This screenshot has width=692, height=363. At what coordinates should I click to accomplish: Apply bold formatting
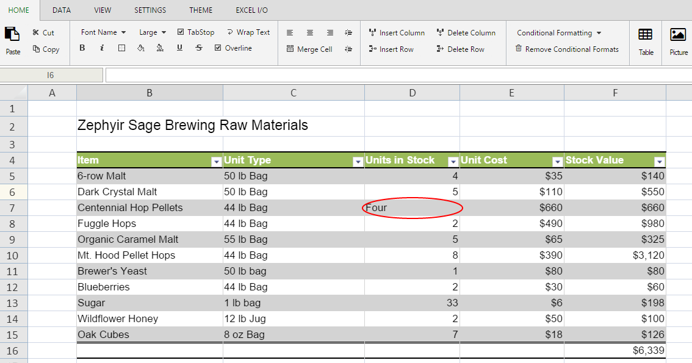coord(82,48)
